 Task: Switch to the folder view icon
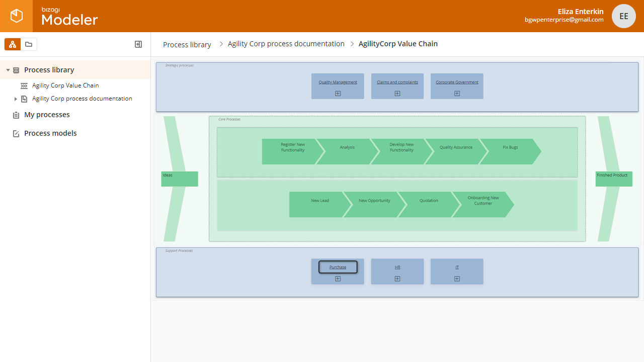pos(29,44)
